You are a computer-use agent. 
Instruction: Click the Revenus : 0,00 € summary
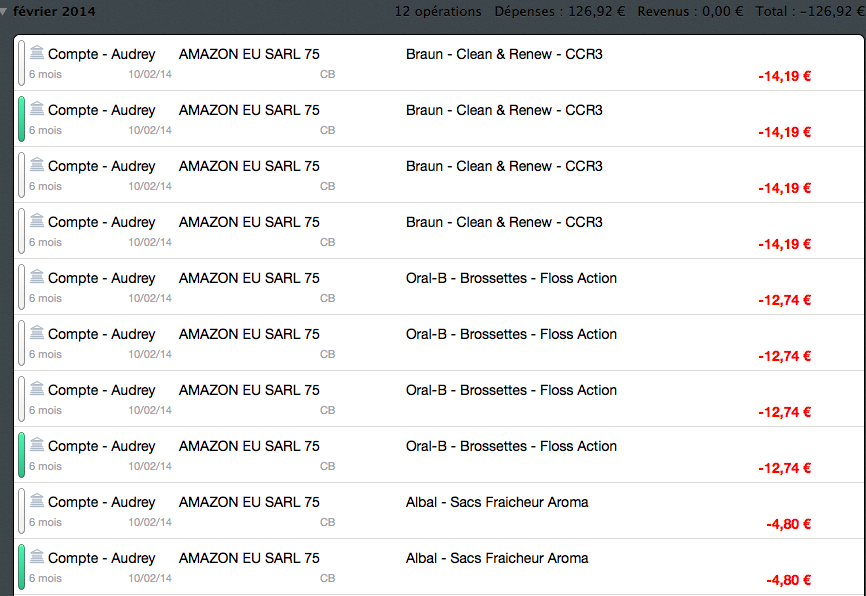[690, 11]
